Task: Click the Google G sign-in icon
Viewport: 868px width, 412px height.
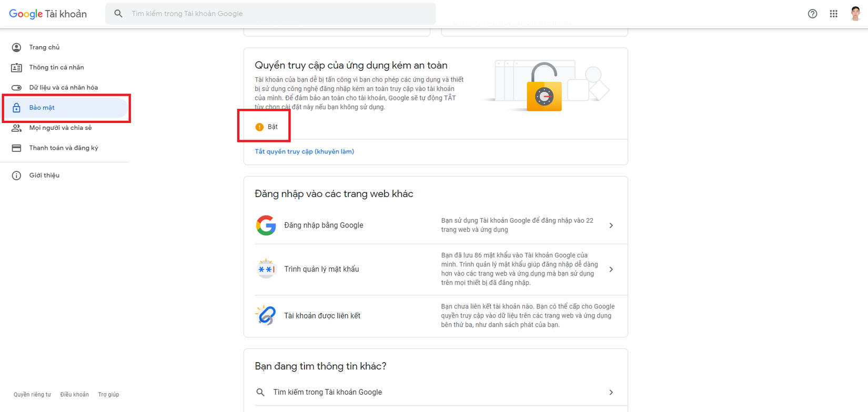Action: [x=266, y=225]
